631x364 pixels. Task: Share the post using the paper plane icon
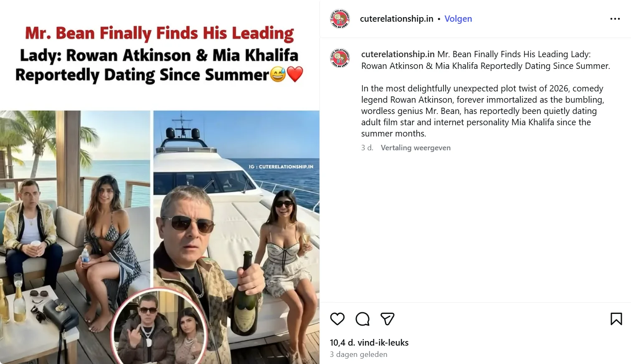pyautogui.click(x=387, y=319)
